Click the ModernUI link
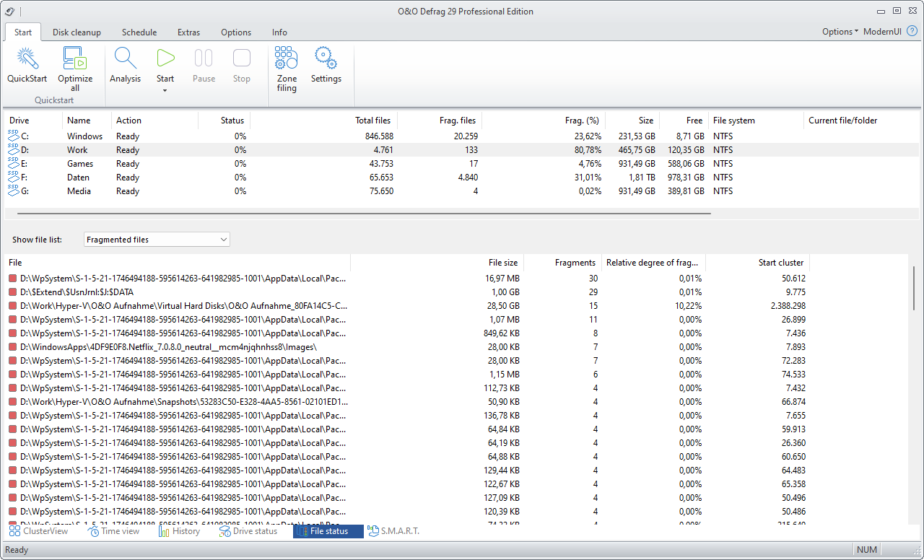Screen dimensions: 924x560 [882, 32]
